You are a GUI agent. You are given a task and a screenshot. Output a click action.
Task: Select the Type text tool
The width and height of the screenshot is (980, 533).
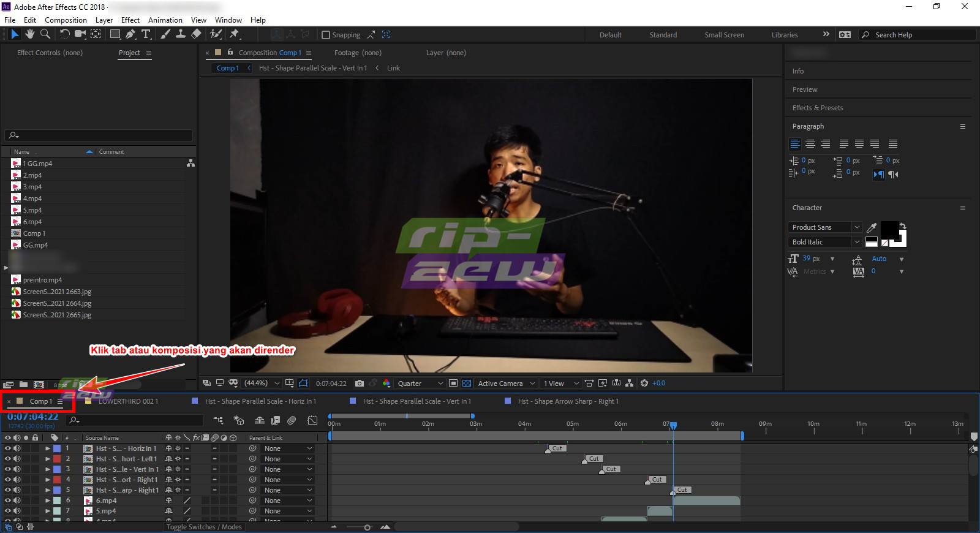click(x=146, y=34)
